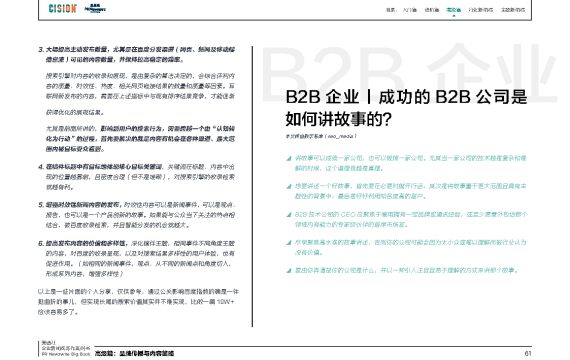
Task: Open the 入门篇 section in header navigation
Action: pyautogui.click(x=410, y=10)
